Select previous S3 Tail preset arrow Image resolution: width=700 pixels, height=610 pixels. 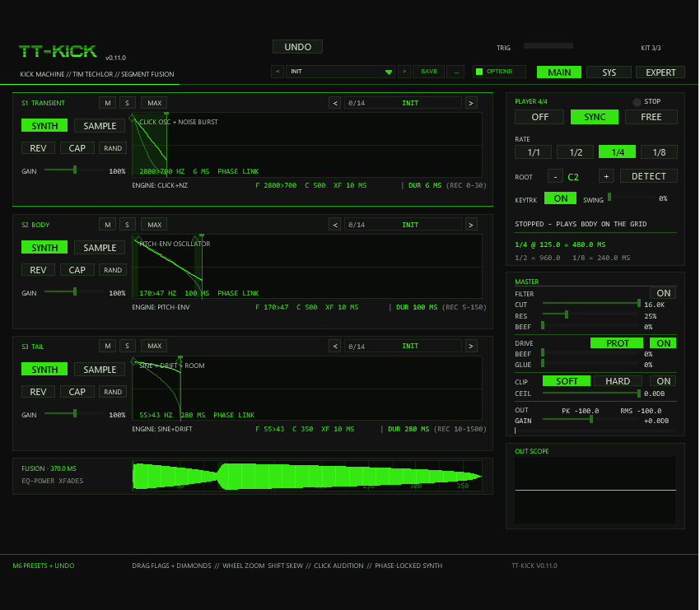[335, 346]
